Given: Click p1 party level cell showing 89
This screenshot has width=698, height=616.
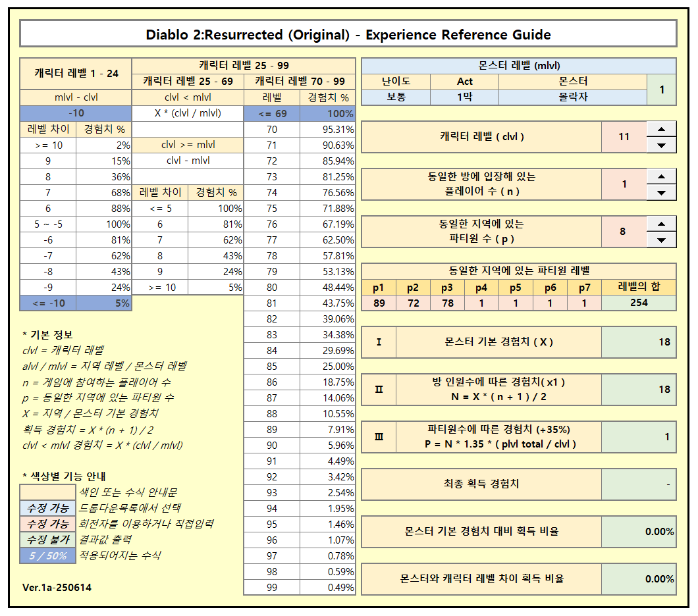Looking at the screenshot, I should (379, 303).
